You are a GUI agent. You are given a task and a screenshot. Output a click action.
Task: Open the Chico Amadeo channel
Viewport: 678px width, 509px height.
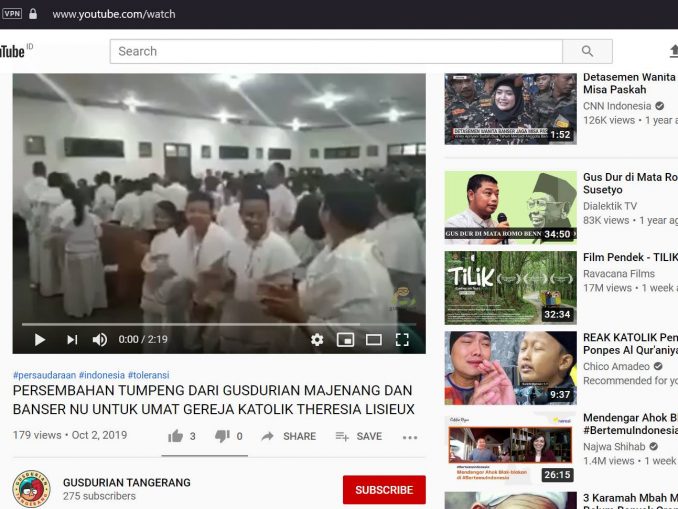pyautogui.click(x=616, y=366)
